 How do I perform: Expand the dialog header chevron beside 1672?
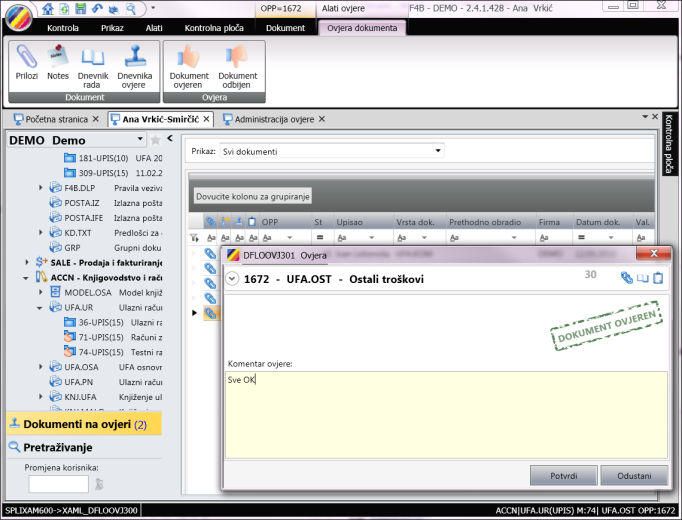[233, 280]
